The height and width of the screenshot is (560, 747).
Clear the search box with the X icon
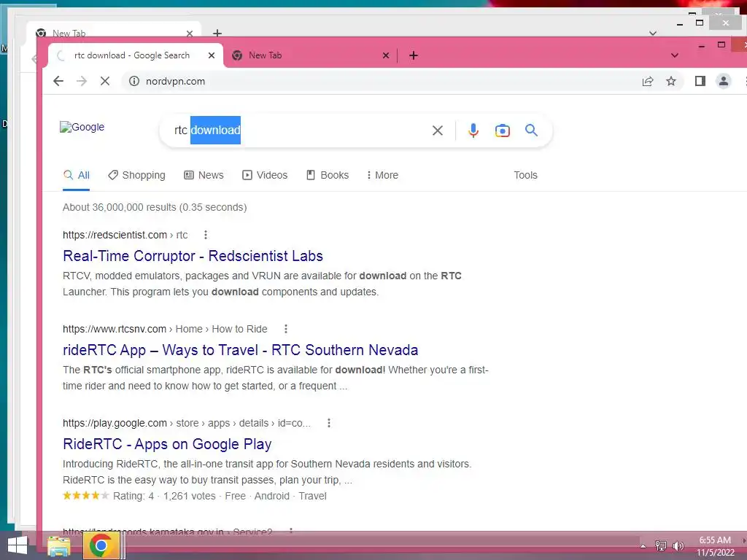(438, 131)
